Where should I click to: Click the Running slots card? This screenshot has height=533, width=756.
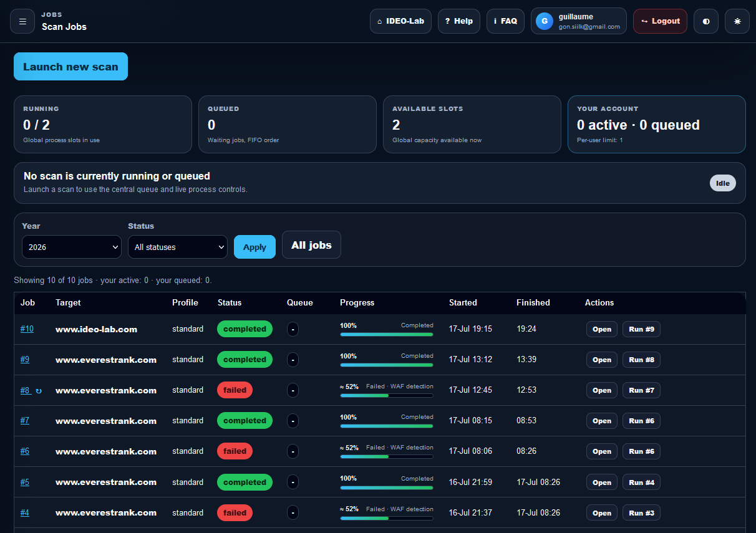[103, 124]
